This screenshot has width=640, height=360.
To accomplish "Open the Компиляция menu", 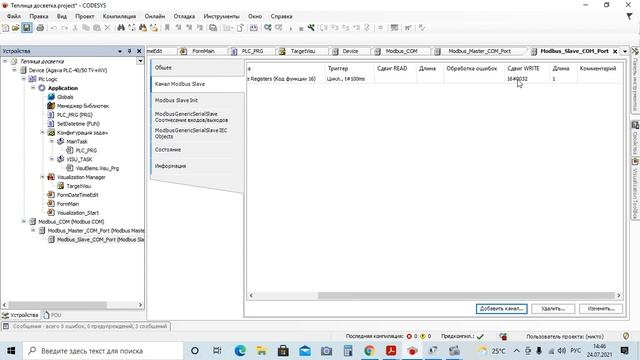I will click(119, 16).
